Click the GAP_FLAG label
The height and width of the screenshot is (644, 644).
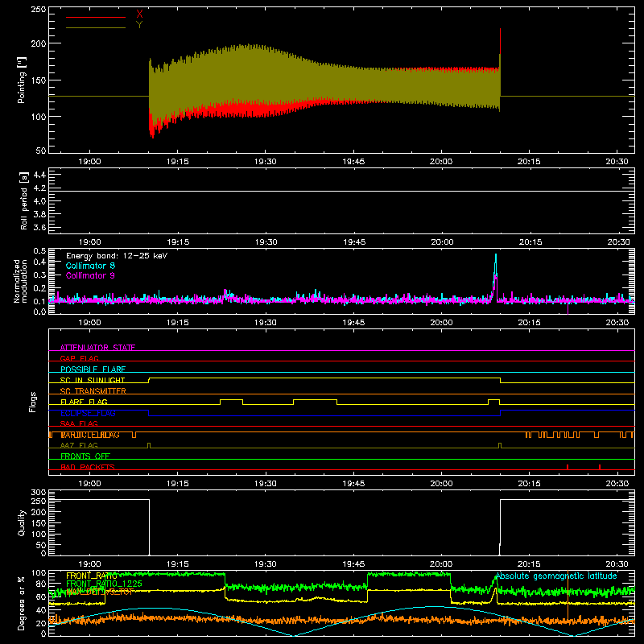(79, 358)
